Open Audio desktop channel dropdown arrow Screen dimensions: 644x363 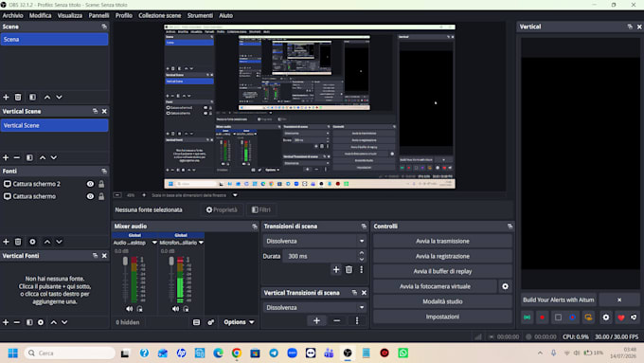pyautogui.click(x=154, y=243)
